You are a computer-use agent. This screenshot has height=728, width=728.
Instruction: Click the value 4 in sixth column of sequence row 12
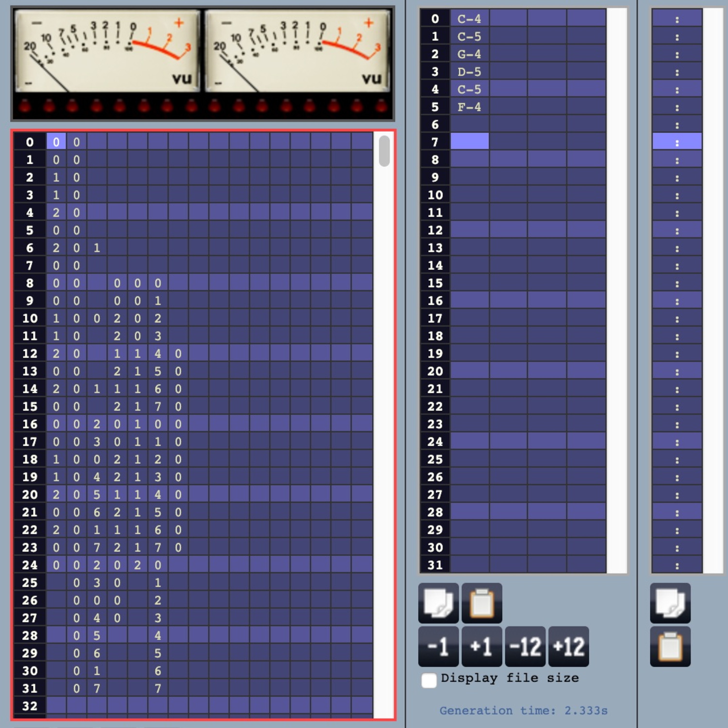(x=158, y=353)
